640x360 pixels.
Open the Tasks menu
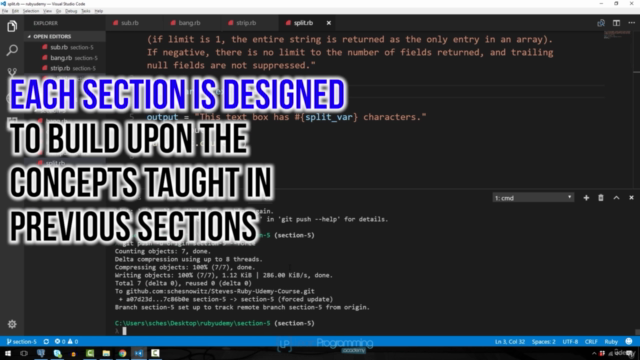pyautogui.click(x=86, y=11)
